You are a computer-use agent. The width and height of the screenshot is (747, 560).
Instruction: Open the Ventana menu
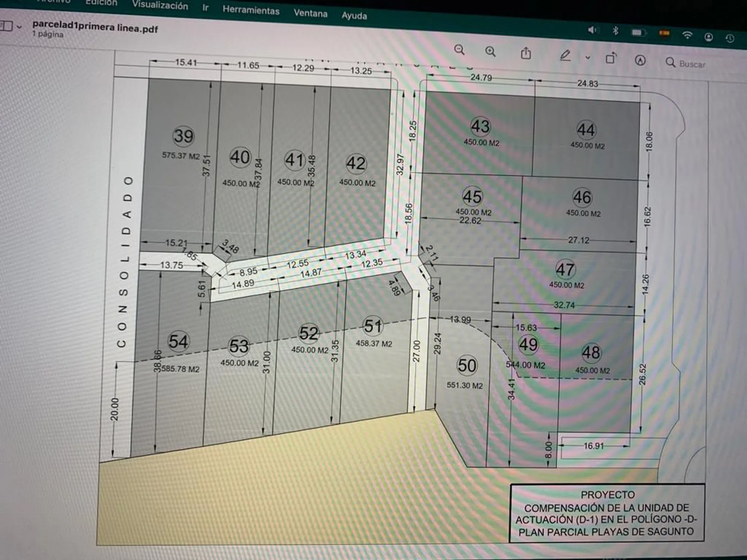[310, 13]
